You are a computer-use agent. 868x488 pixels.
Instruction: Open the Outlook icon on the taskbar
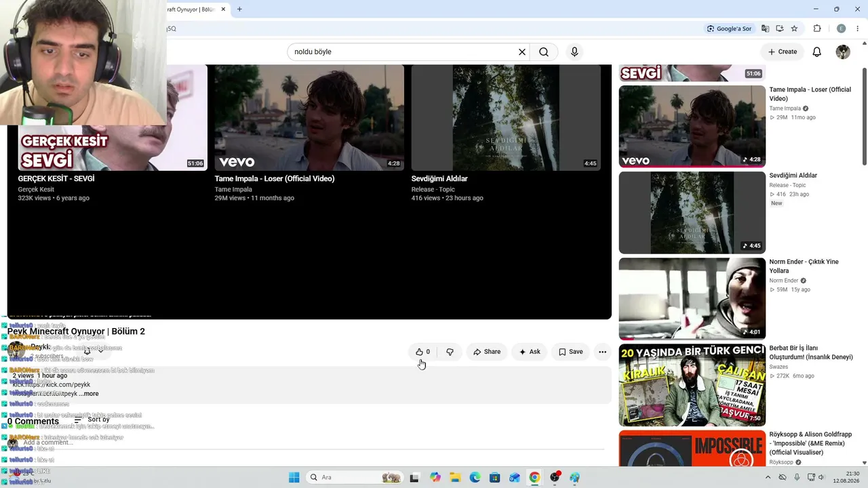[x=515, y=477]
